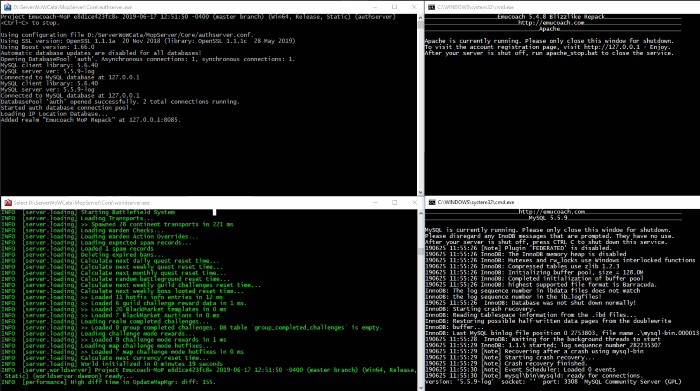The height and width of the screenshot is (391, 700).
Task: Open the authserver.exe window system menu icon
Action: [x=7, y=7]
